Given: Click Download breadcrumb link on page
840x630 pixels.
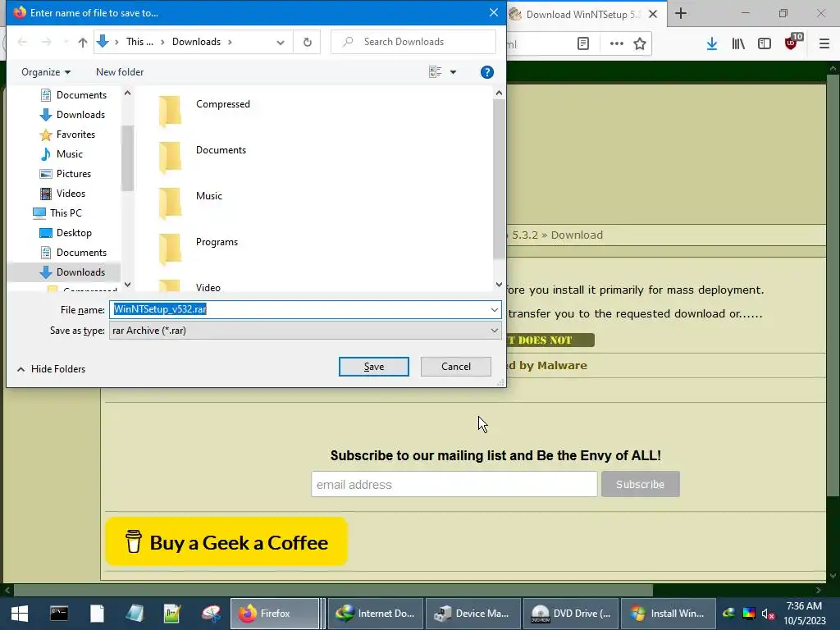Looking at the screenshot, I should [x=577, y=235].
